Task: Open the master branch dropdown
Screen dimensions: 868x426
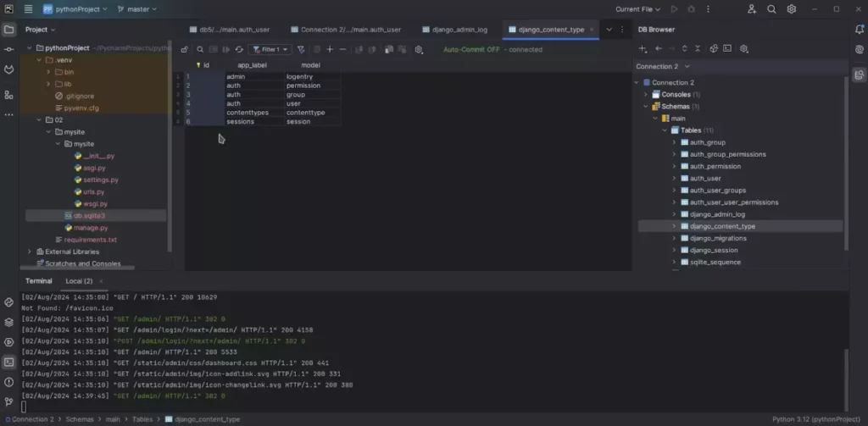Action: point(136,8)
